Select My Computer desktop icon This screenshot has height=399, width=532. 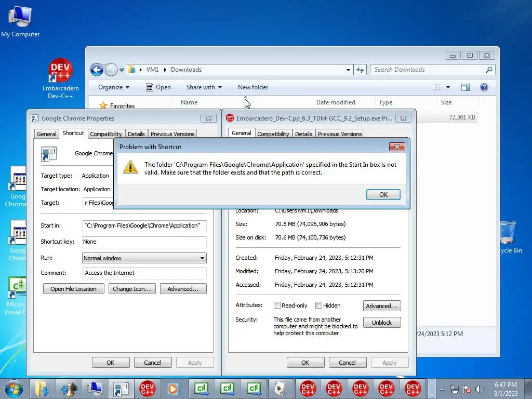coord(20,22)
